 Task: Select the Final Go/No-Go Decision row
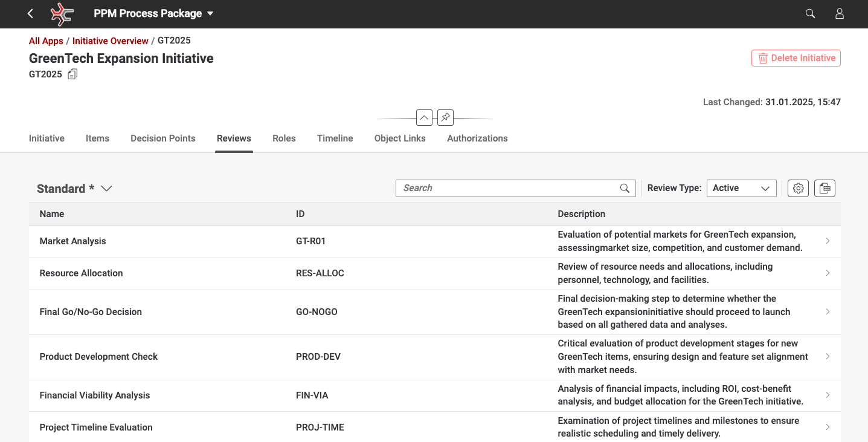coord(91,312)
